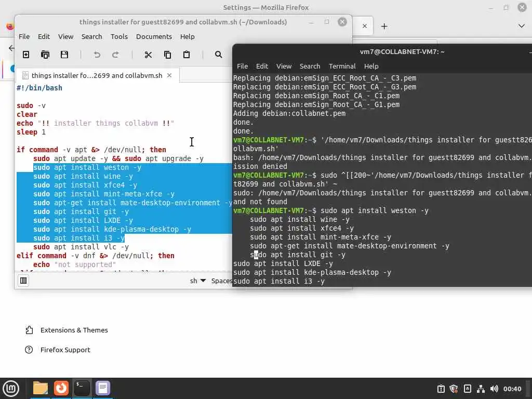Undo last edit in the text editor

(x=97, y=55)
